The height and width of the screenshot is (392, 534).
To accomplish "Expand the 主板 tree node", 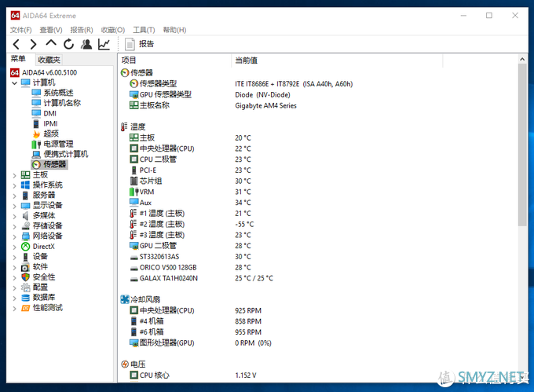I will coord(14,175).
